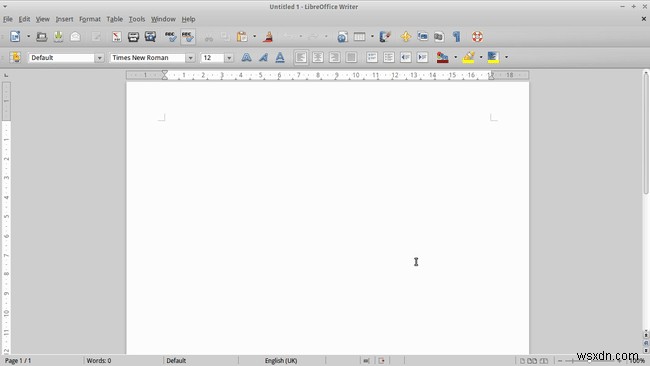Open the Window menu
The width and height of the screenshot is (650, 366).
tap(163, 19)
